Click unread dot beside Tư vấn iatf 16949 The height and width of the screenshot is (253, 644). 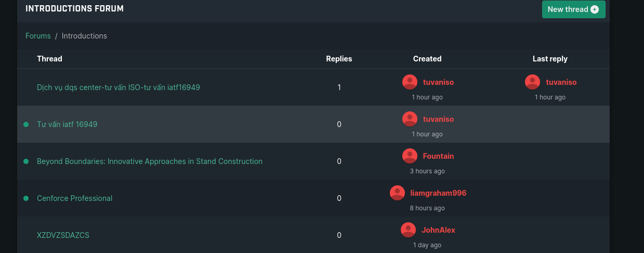tap(26, 124)
